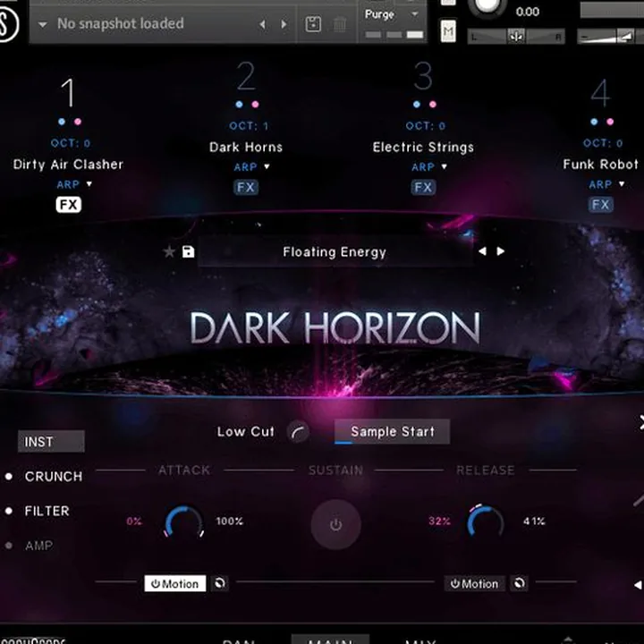This screenshot has width=644, height=644.
Task: Toggle the blue dot of layer 1
Action: pos(62,122)
